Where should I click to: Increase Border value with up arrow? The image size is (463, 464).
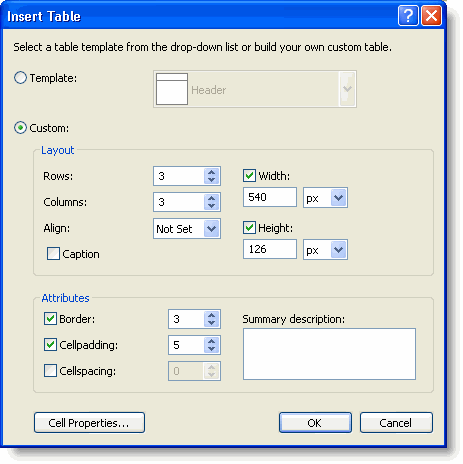click(x=211, y=315)
